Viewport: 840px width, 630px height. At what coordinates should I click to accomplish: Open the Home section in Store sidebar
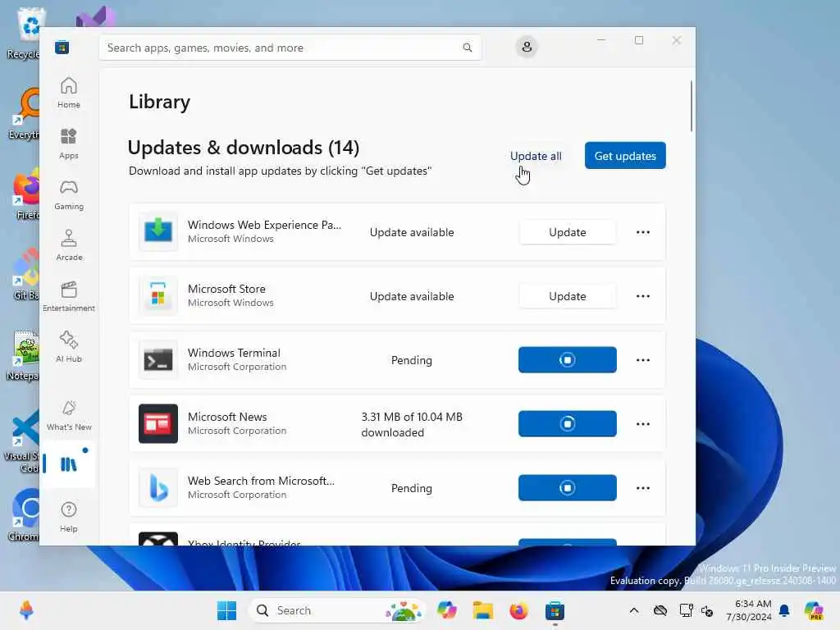(x=69, y=93)
